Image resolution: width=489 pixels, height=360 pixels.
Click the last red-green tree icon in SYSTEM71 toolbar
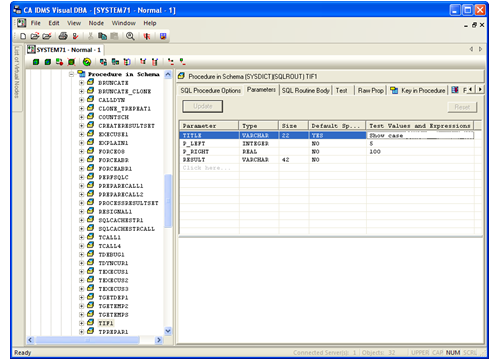[182, 62]
